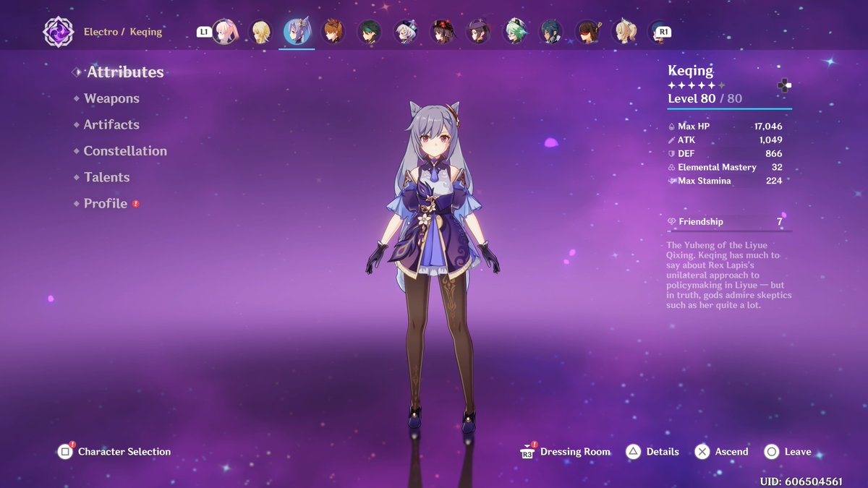Screen dimensions: 868x488
Task: Select the character with red-flower black hat
Action: 443,32
